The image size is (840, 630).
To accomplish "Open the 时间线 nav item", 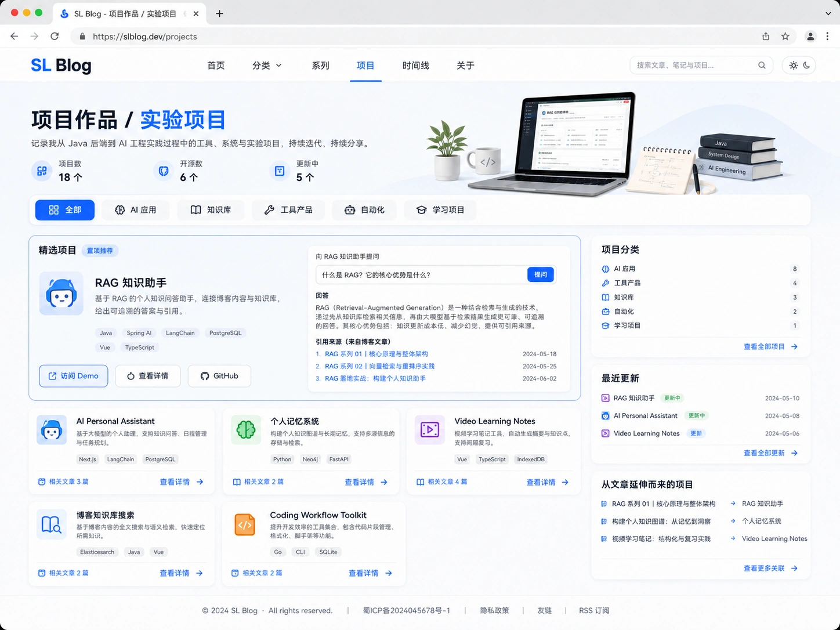I will [x=415, y=66].
